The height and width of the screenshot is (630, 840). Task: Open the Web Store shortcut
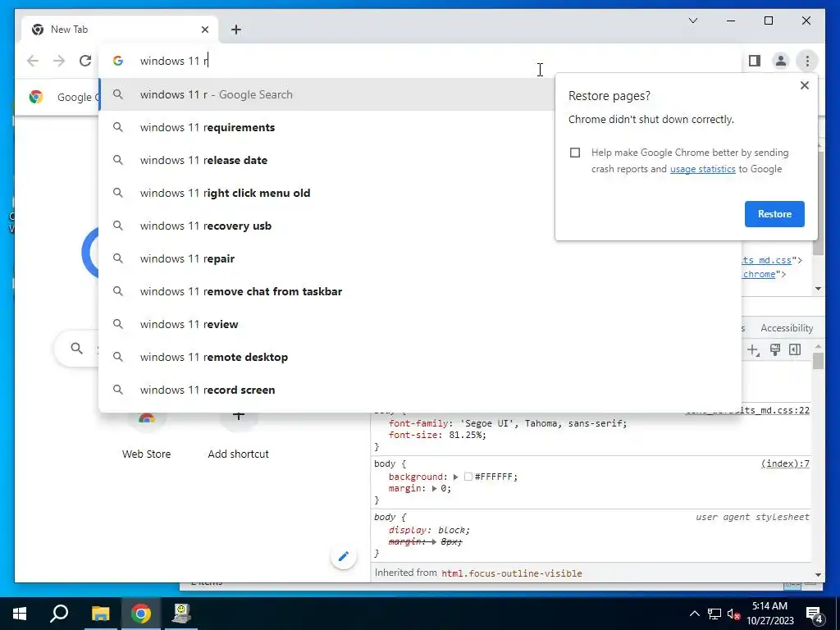tap(146, 435)
